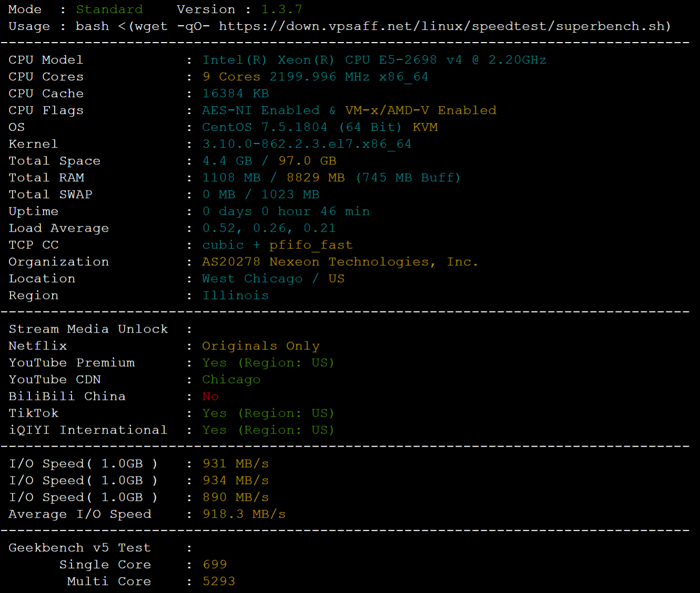Screen dimensions: 700x593
Task: Click the YouTube CDN Chicago value
Action: (232, 380)
